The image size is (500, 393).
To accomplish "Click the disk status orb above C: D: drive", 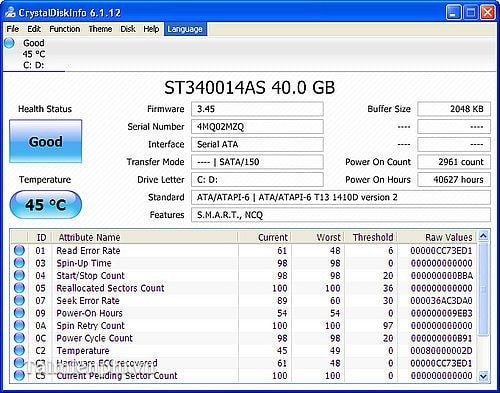I will point(9,43).
